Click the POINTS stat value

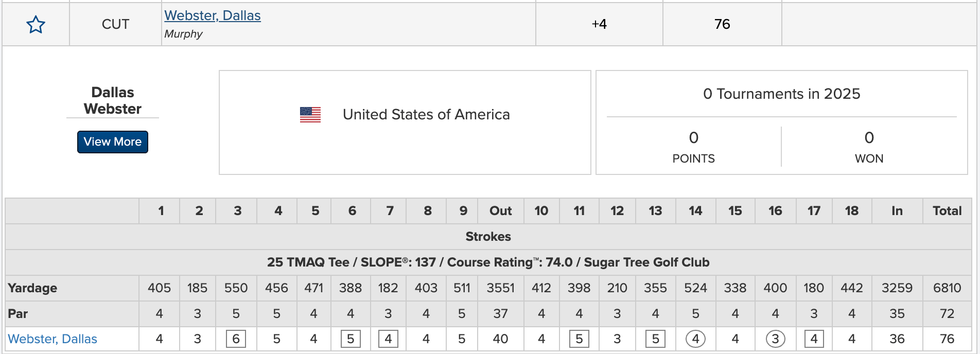click(693, 138)
